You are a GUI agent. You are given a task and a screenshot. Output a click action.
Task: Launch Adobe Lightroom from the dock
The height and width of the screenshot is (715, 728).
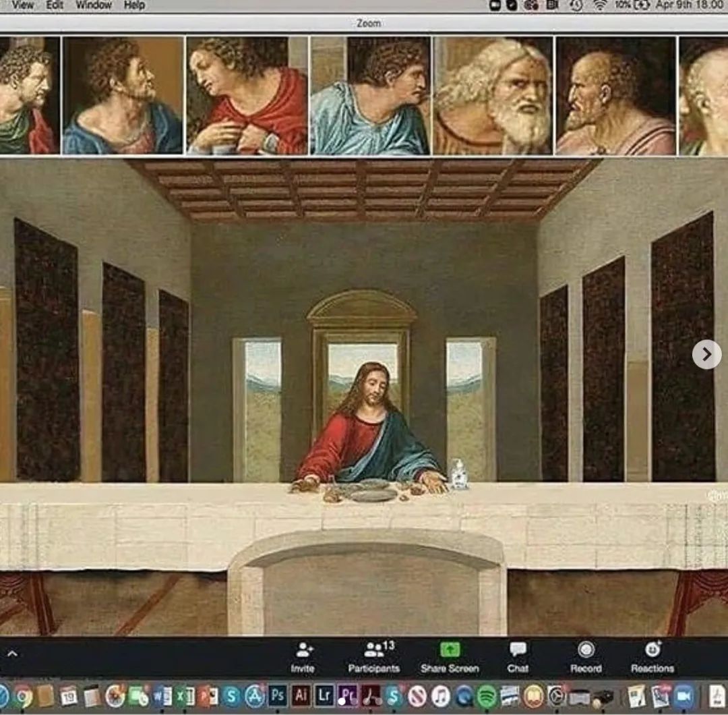tap(324, 695)
